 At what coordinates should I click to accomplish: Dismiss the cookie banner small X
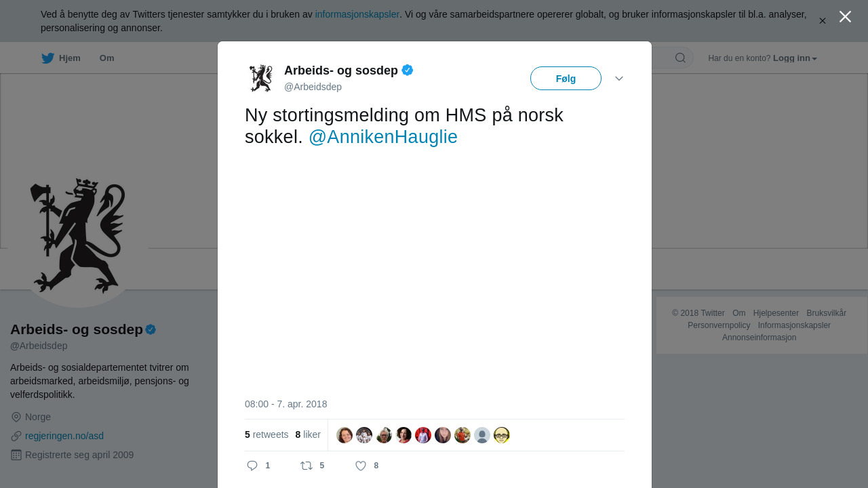click(823, 21)
